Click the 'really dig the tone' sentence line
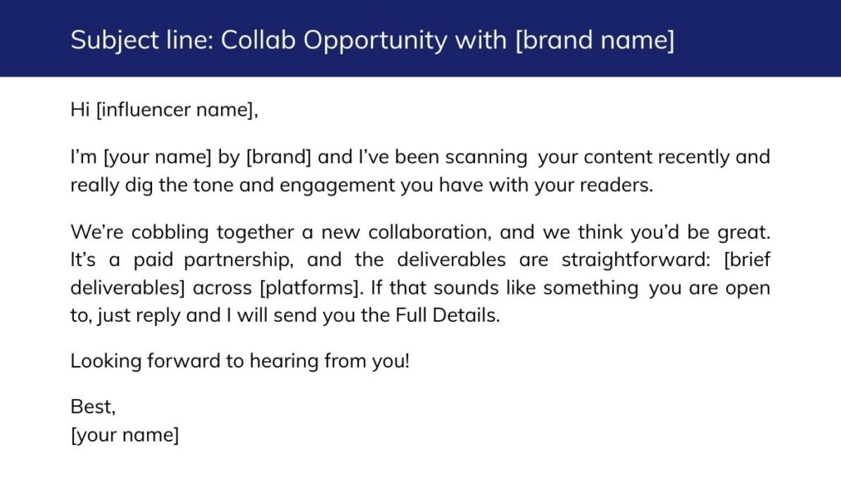Image resolution: width=841 pixels, height=504 pixels. (x=361, y=185)
